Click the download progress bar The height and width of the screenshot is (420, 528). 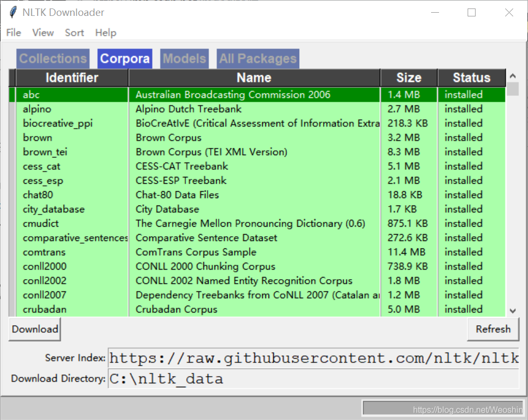pos(443,408)
